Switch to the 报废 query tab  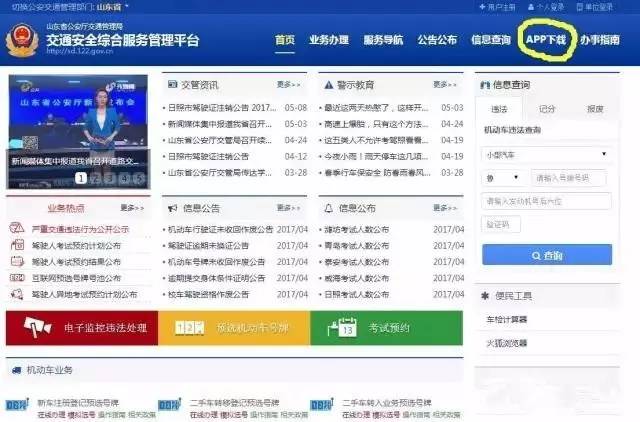[x=595, y=109]
